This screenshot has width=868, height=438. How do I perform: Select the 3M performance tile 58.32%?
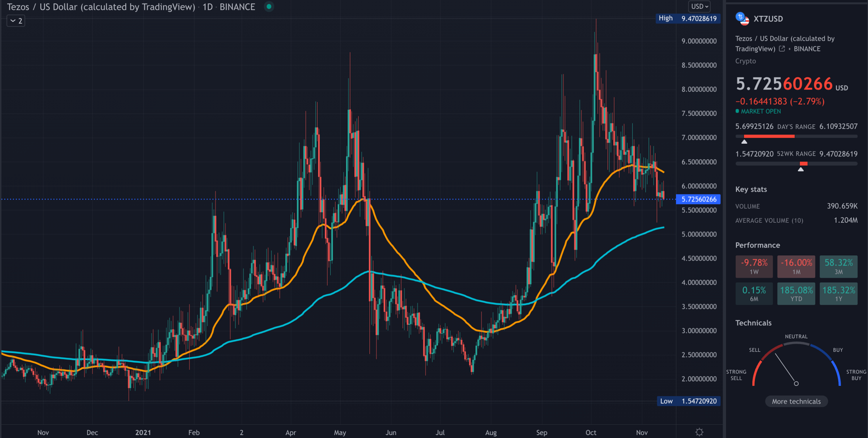click(838, 266)
